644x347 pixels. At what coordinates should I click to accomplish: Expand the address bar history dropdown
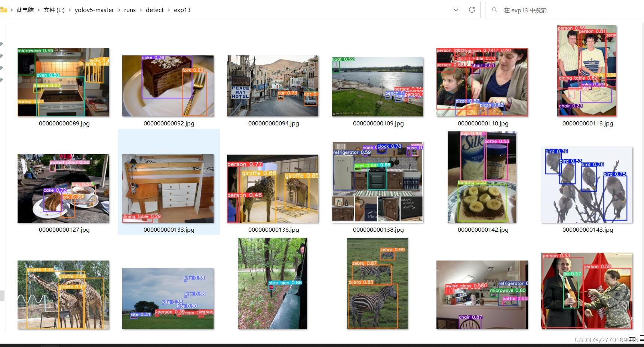pos(456,10)
